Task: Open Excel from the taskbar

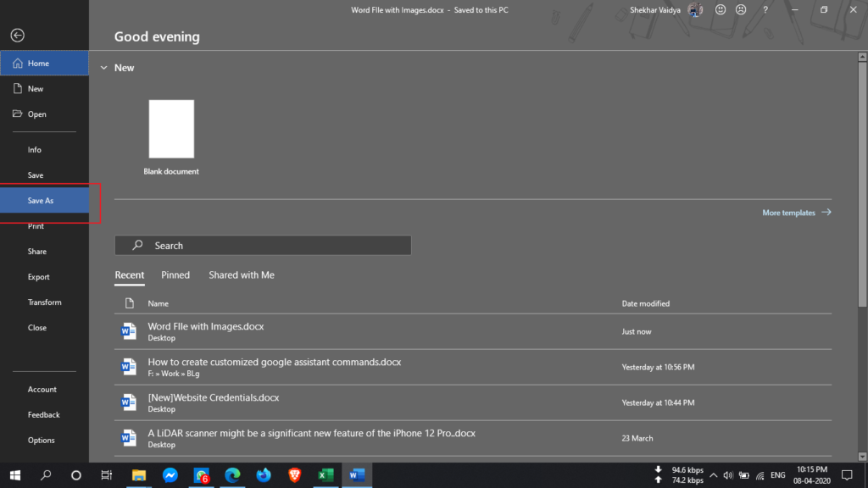Action: [325, 475]
